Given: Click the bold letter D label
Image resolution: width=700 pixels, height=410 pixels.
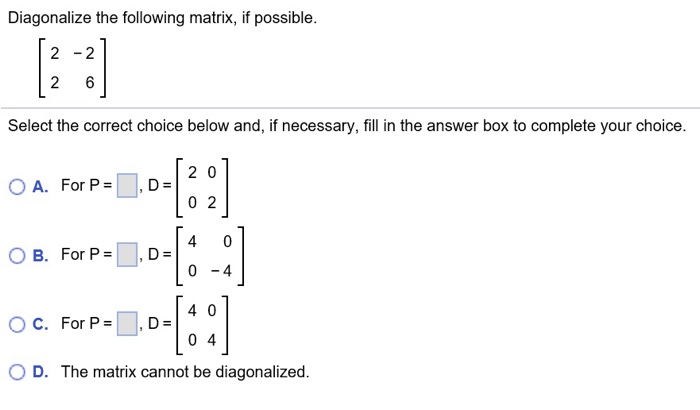Looking at the screenshot, I should click(x=40, y=372).
